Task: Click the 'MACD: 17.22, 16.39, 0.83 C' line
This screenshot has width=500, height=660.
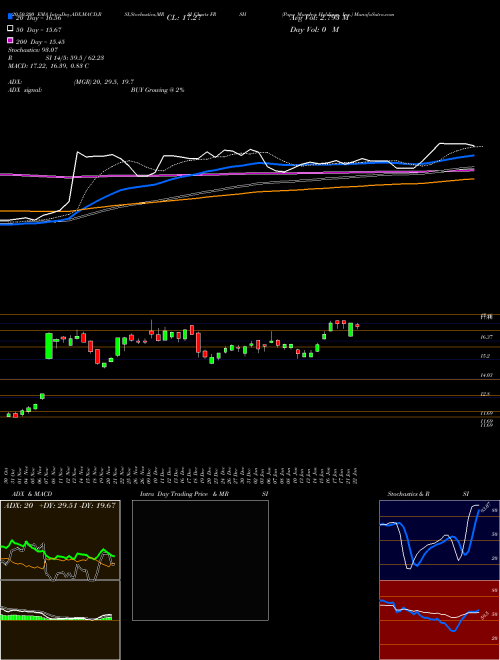Action: tap(48, 66)
